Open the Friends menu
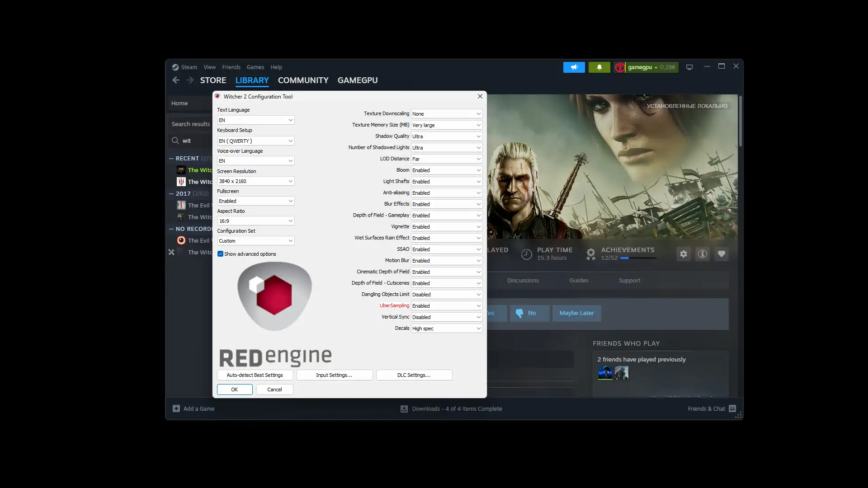The image size is (868, 488). (231, 67)
